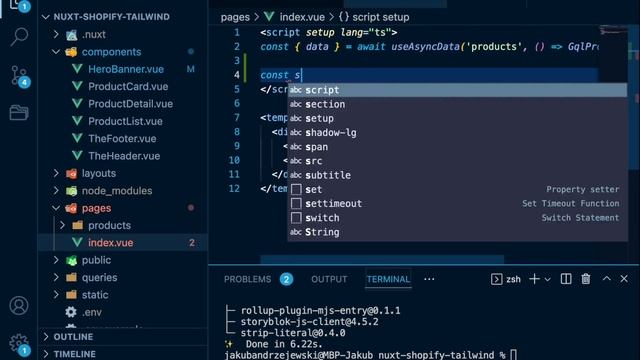Switch to the PROBLEMS tab
The width and height of the screenshot is (640, 360).
tap(247, 279)
